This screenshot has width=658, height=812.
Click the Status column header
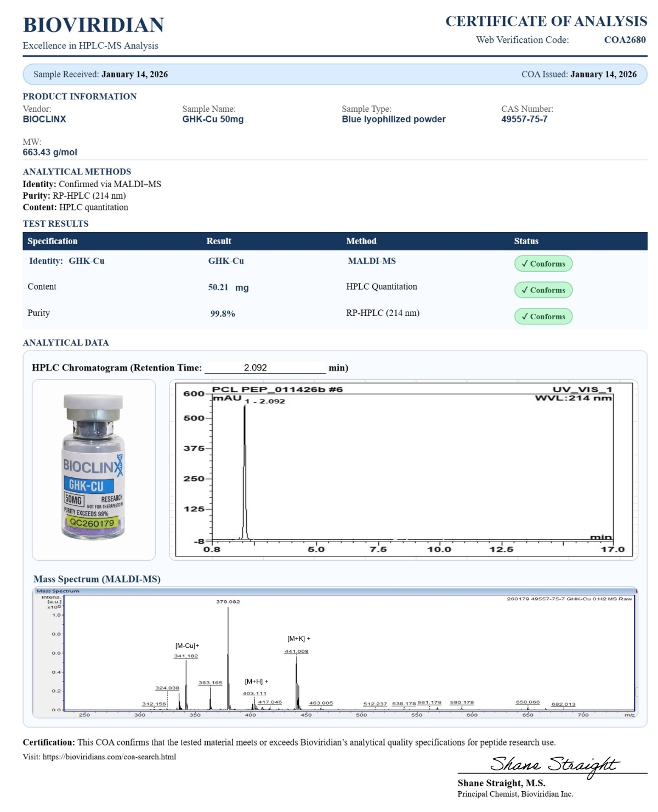(526, 241)
